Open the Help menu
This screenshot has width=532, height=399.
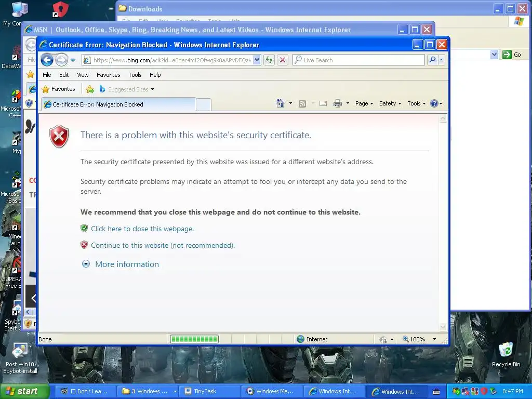(x=155, y=75)
